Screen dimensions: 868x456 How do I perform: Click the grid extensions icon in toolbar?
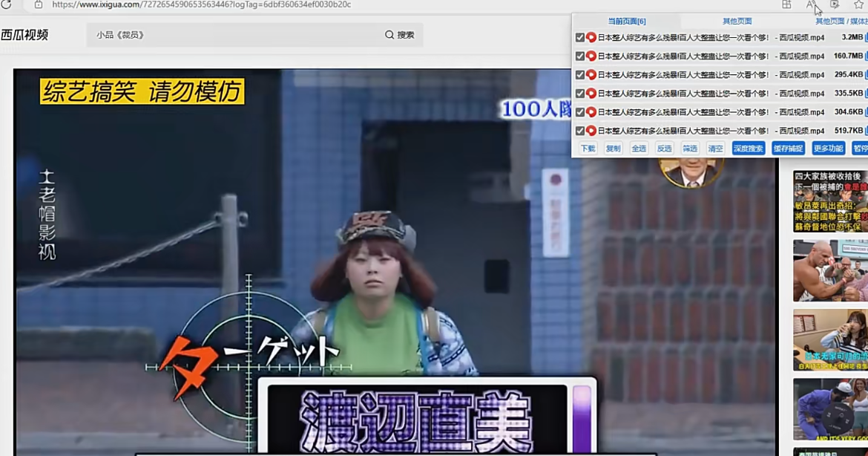pos(786,4)
